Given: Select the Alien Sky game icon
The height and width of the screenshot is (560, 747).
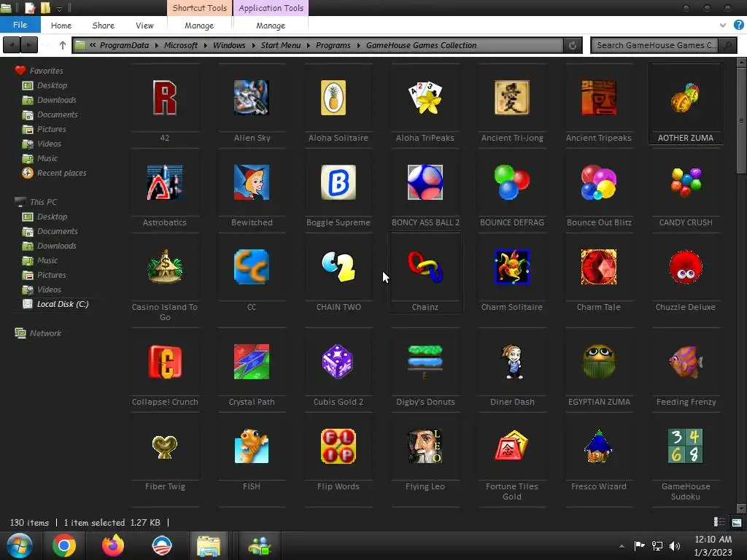Looking at the screenshot, I should coord(252,98).
